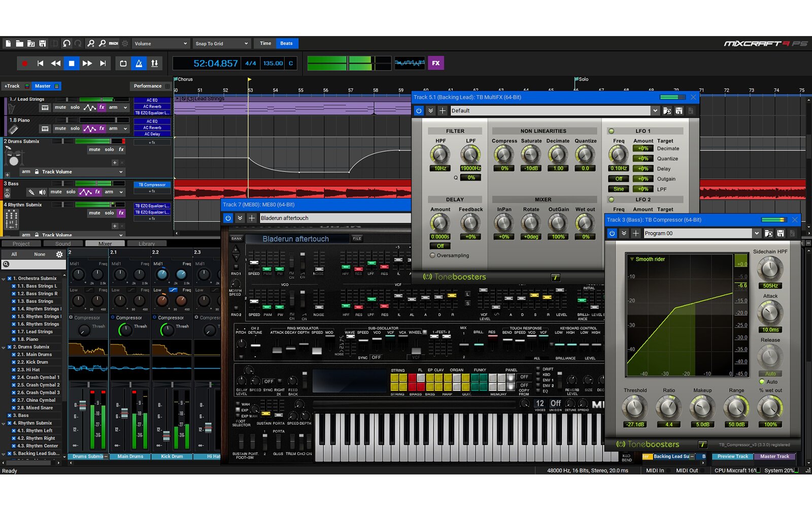Select Oversampling radio button in MultiFX
812x511 pixels.
click(432, 256)
